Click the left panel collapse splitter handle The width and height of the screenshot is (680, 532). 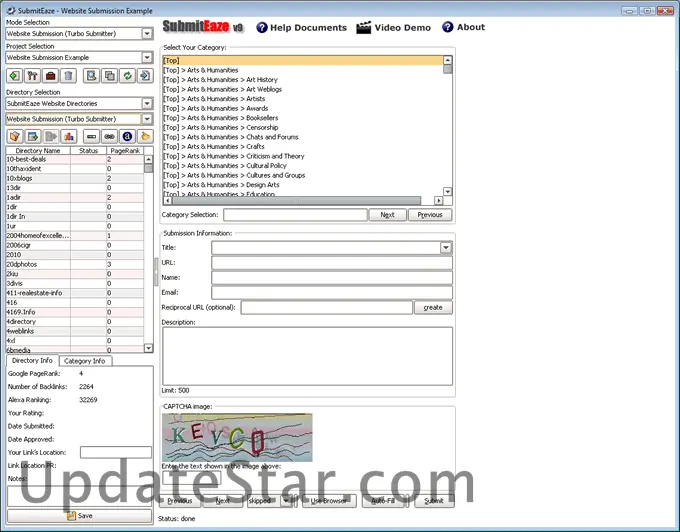pyautogui.click(x=156, y=272)
